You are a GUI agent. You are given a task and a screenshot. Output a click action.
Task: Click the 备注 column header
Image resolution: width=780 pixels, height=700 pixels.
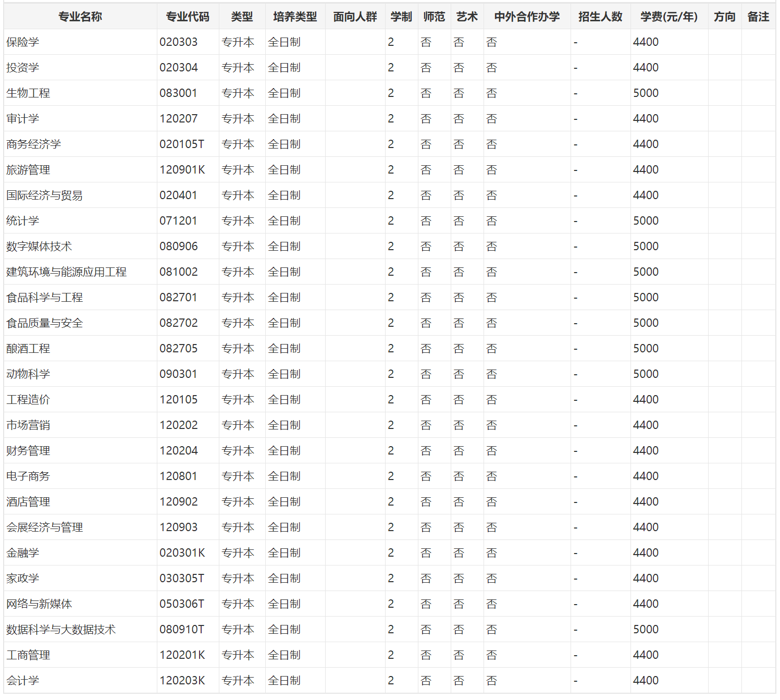tap(758, 17)
